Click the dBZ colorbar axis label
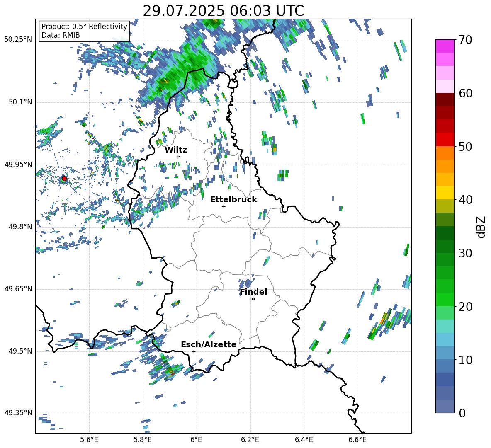Screen dimensions: 491x448 click(x=481, y=227)
